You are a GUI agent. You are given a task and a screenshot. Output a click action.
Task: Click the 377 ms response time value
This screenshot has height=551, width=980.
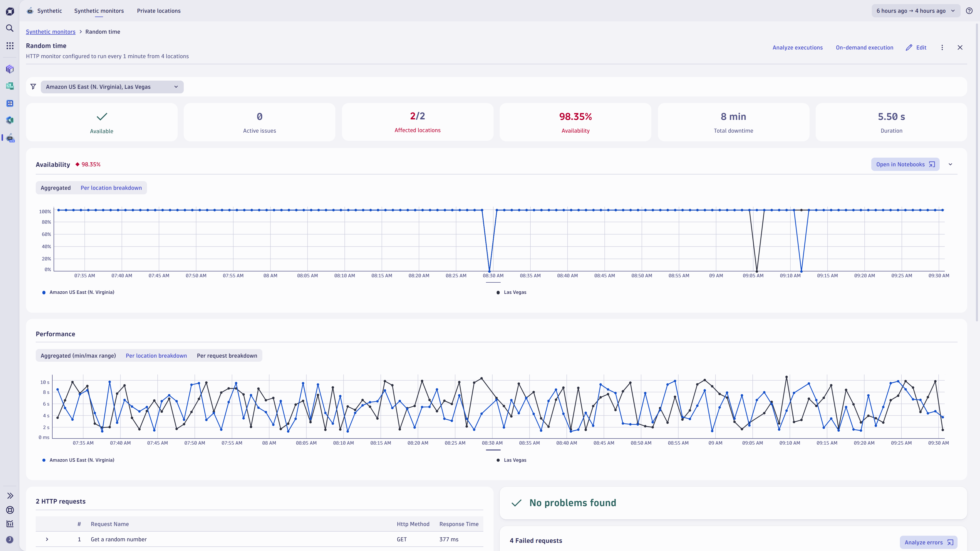449,539
